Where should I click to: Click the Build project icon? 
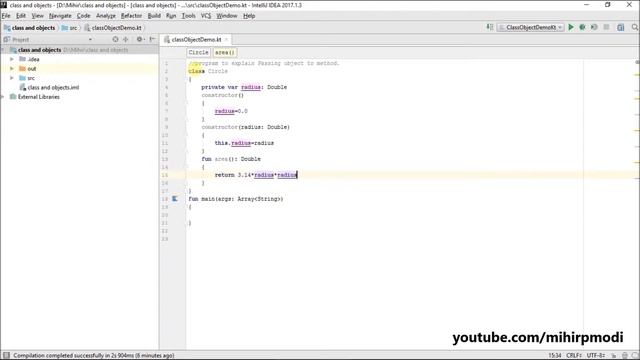tap(490, 27)
